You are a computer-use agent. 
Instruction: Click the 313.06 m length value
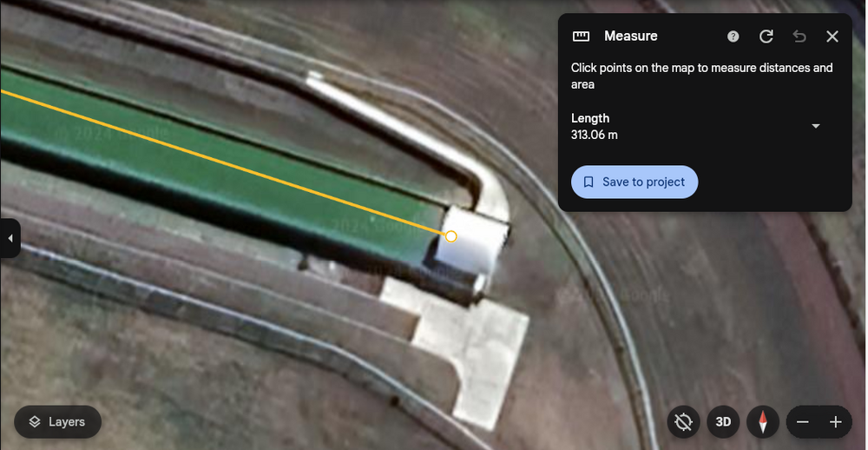(x=595, y=135)
